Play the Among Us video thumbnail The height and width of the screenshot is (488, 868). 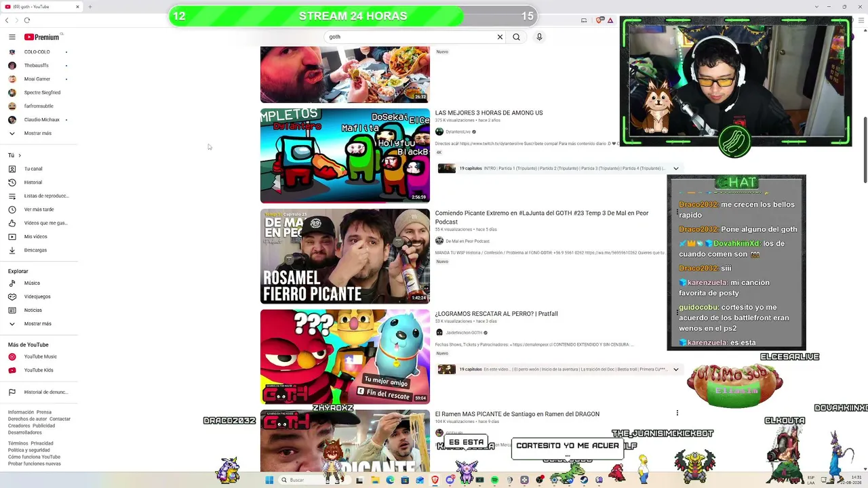point(345,156)
